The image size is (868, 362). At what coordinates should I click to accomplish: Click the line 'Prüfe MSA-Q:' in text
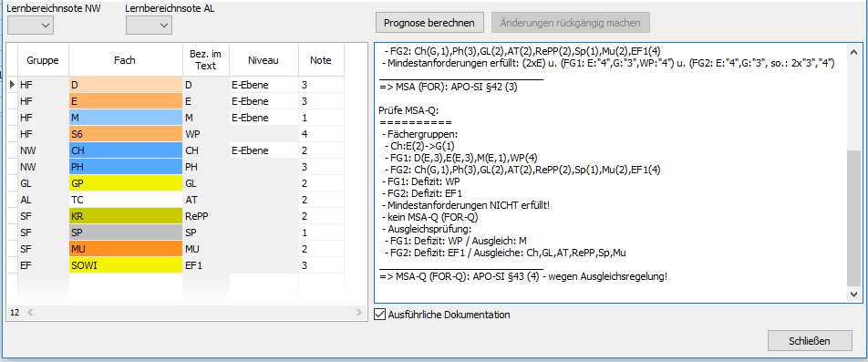[409, 110]
